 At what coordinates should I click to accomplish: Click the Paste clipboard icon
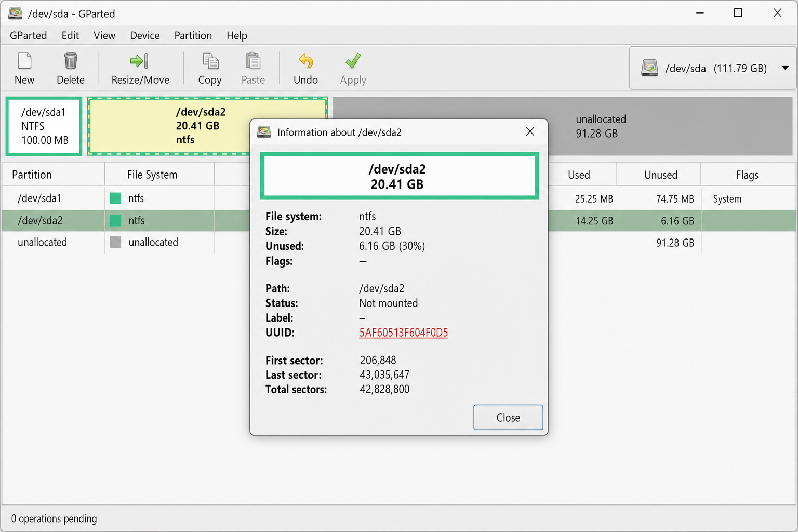point(253,61)
